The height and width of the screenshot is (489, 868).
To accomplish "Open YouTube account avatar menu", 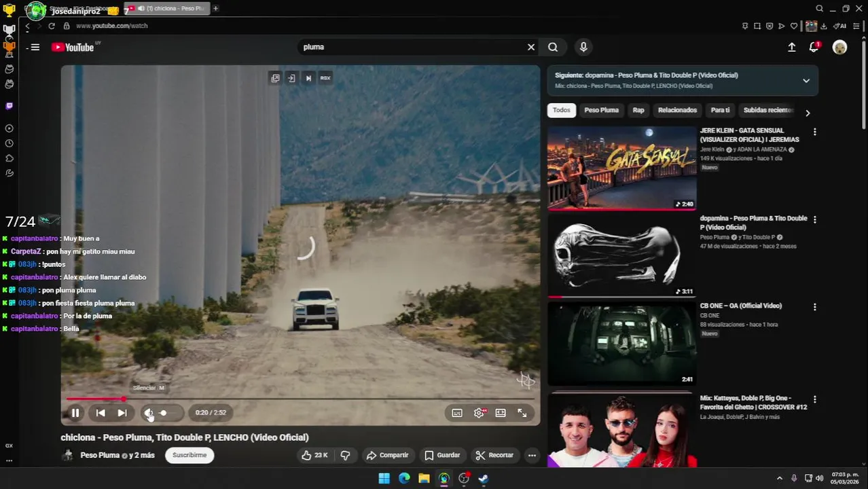I will (840, 47).
